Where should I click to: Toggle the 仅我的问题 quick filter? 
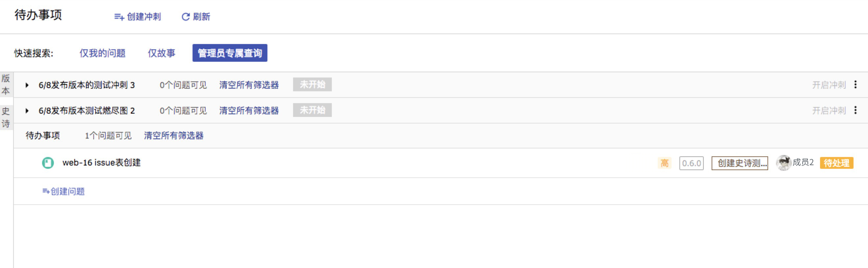coord(103,53)
